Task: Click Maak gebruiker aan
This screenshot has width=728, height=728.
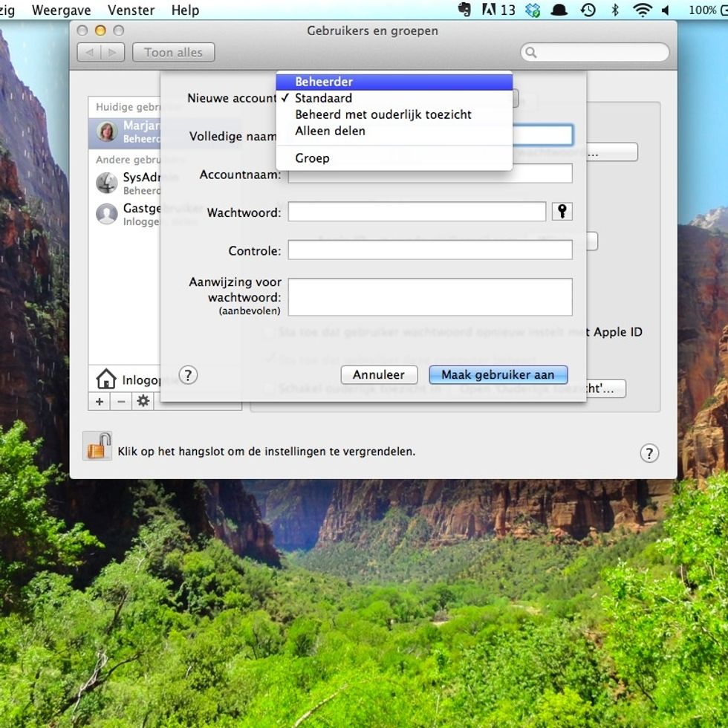Action: coord(498,374)
